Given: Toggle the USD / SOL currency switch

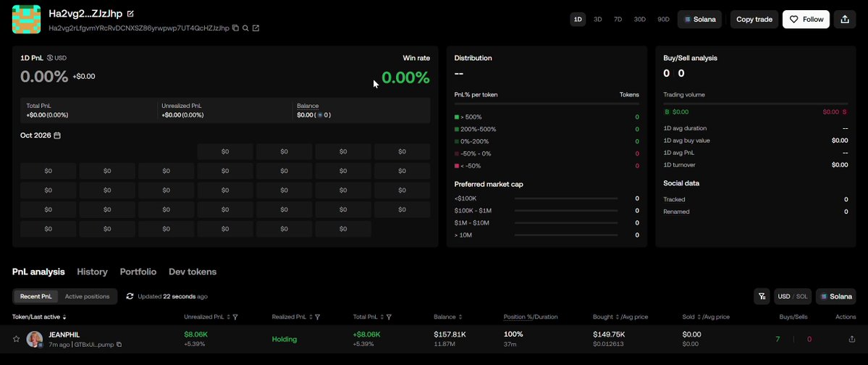Looking at the screenshot, I should tap(793, 296).
